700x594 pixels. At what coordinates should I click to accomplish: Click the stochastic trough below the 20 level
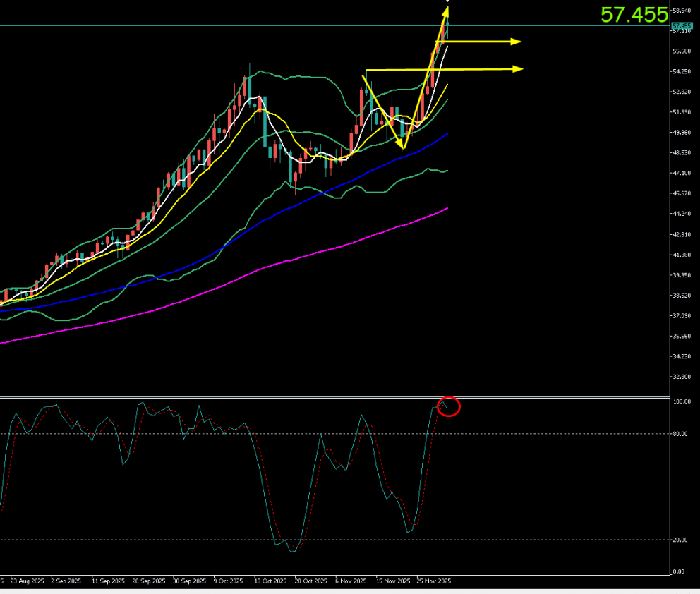pyautogui.click(x=291, y=550)
